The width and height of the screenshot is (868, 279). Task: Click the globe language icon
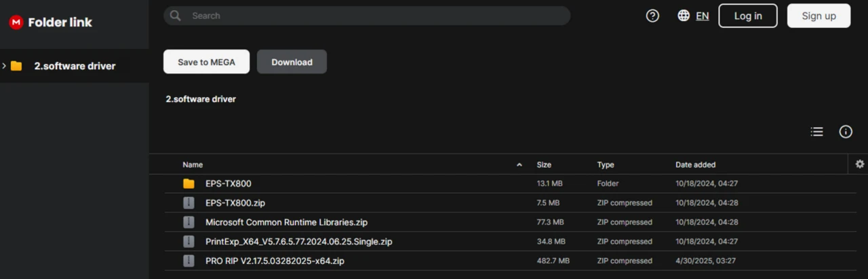click(684, 16)
